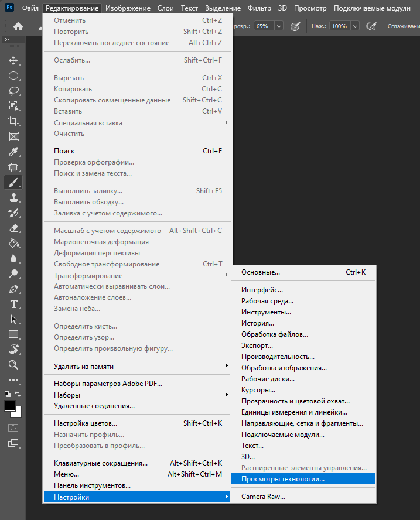The image size is (420, 520).
Task: Open Производительность preferences
Action: point(303,357)
